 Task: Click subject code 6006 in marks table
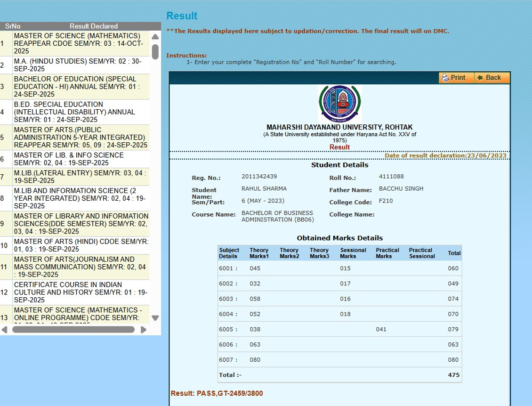coord(228,345)
